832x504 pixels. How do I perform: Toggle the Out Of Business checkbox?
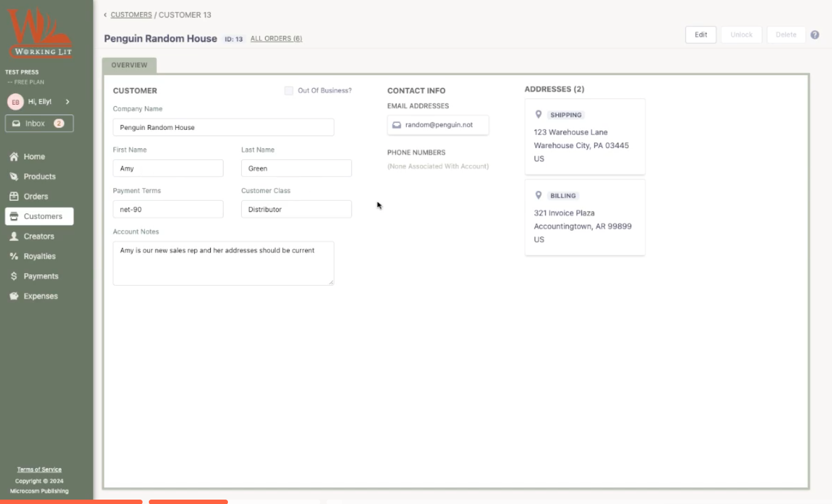click(x=289, y=90)
